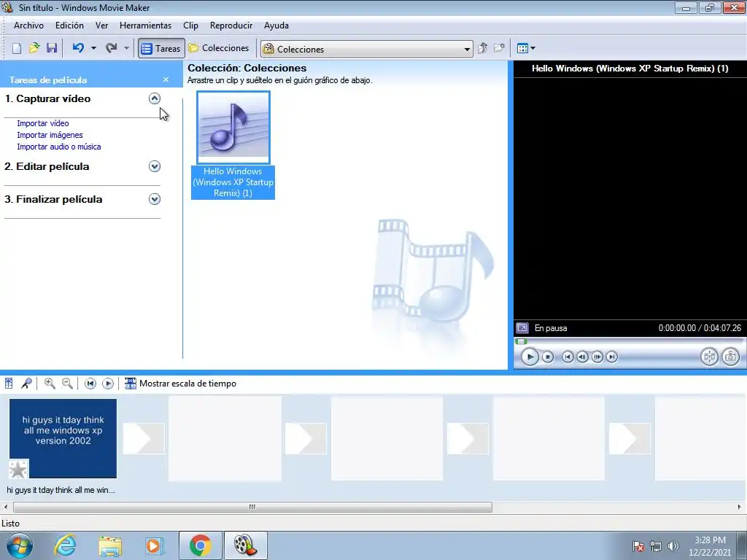Select the title clip in storyboard
This screenshot has width=747, height=560.
pyautogui.click(x=63, y=438)
